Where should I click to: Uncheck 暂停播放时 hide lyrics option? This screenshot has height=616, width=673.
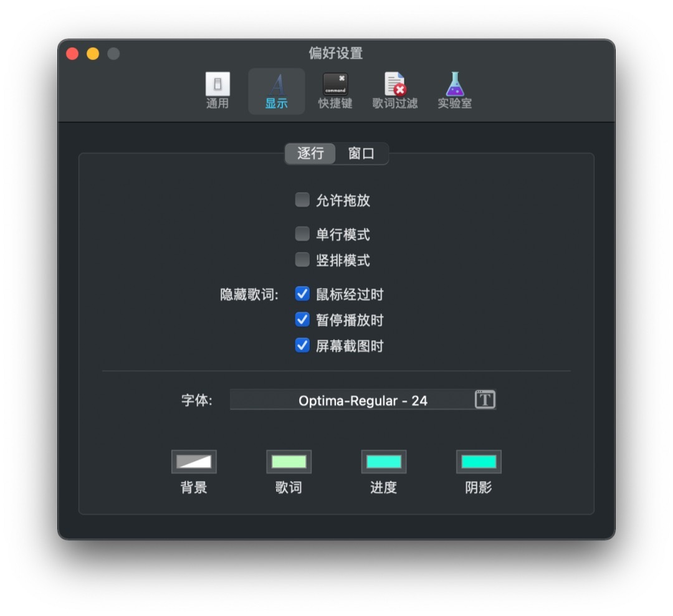[302, 320]
